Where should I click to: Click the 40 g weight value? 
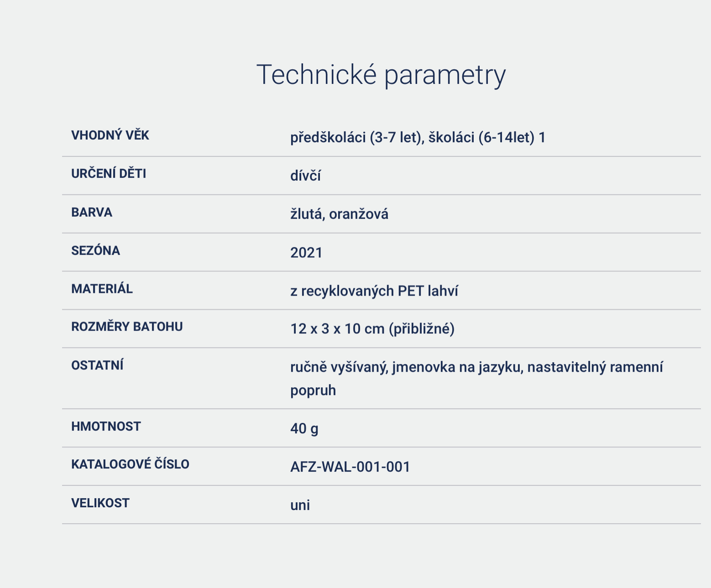(304, 428)
